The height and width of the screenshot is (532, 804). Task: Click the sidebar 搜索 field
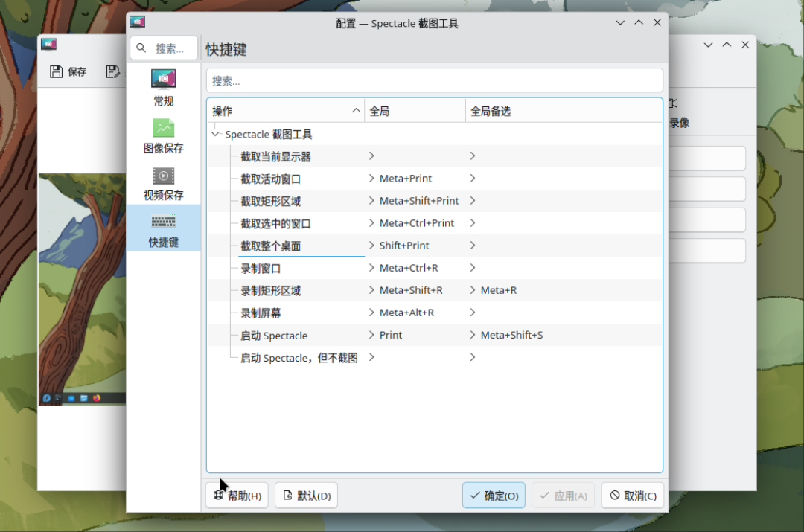coord(164,48)
